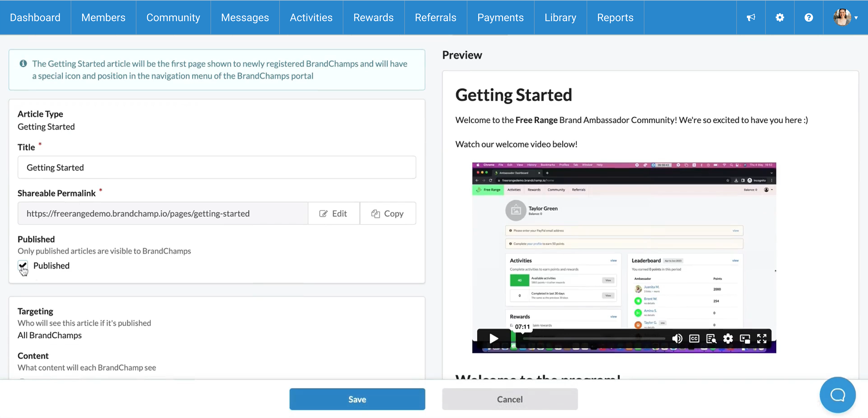Click the Save button
The image size is (868, 418).
pos(357,399)
